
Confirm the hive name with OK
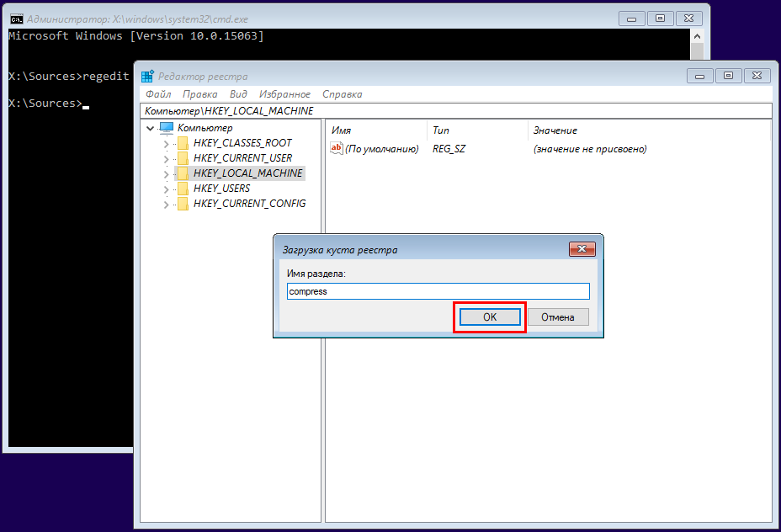(490, 317)
